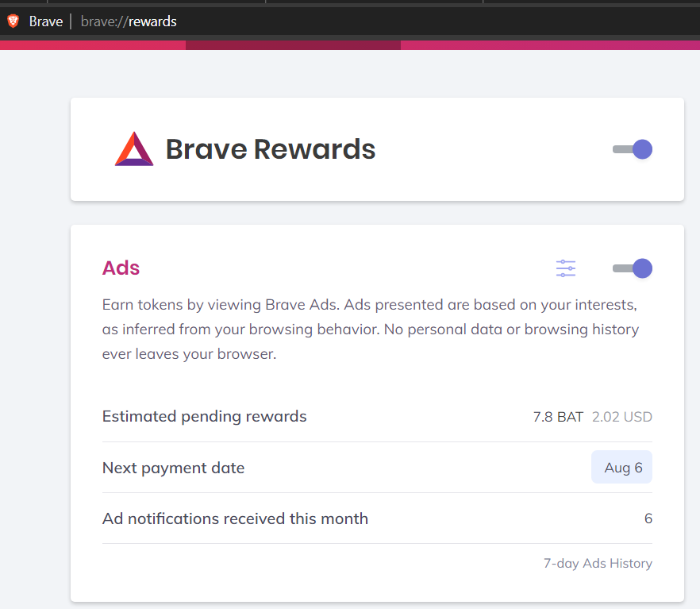700x609 pixels.
Task: Click the Next payment date label
Action: click(x=173, y=468)
